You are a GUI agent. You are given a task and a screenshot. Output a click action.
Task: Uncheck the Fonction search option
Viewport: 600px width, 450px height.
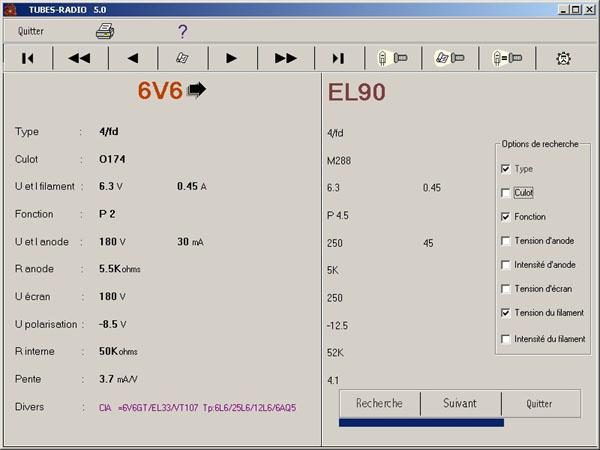tap(505, 217)
